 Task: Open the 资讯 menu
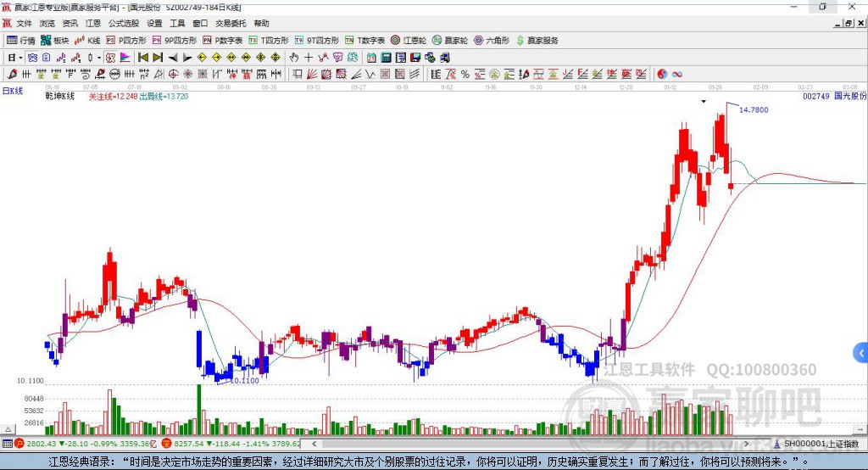point(70,23)
